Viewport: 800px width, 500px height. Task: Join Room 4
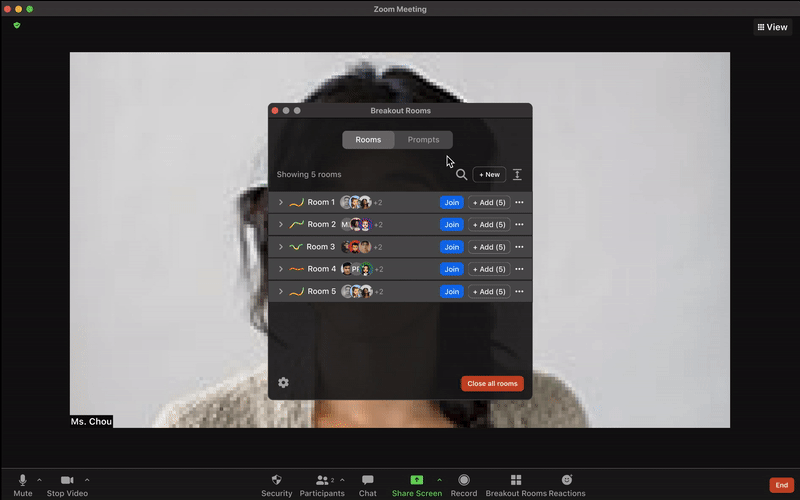pyautogui.click(x=452, y=269)
